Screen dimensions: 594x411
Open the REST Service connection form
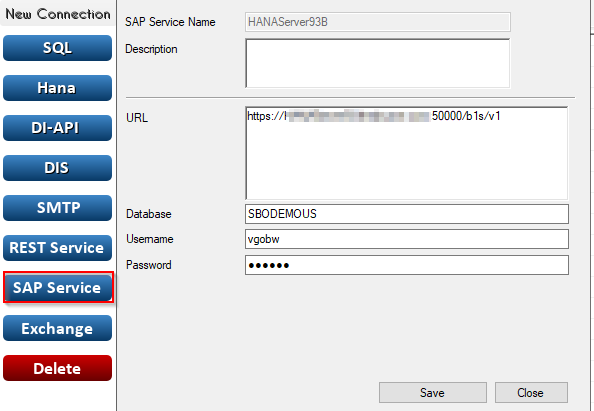(x=57, y=248)
